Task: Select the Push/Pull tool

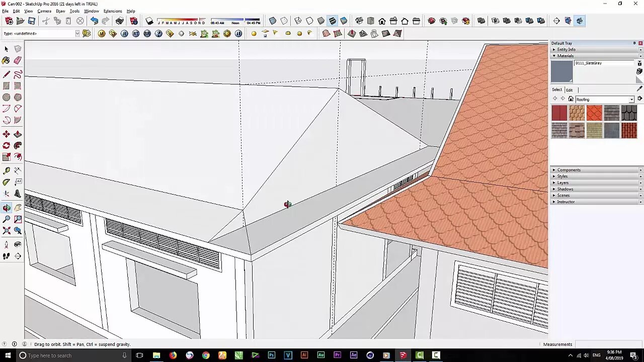Action: click(18, 134)
